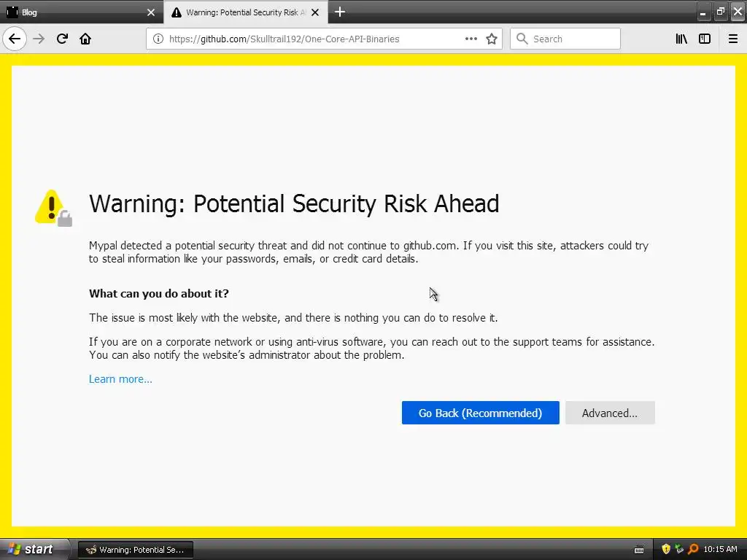Open the Windows Start menu
The height and width of the screenshot is (560, 747).
(34, 549)
